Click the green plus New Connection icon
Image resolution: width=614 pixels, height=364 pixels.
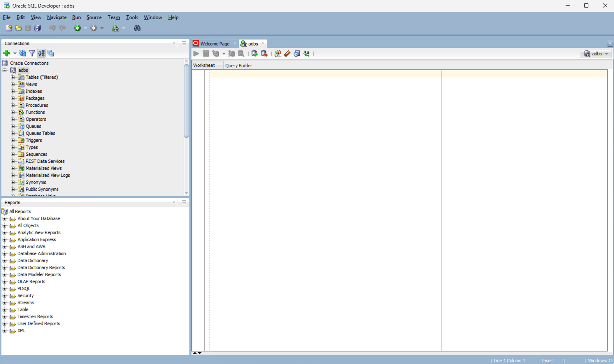click(x=7, y=53)
